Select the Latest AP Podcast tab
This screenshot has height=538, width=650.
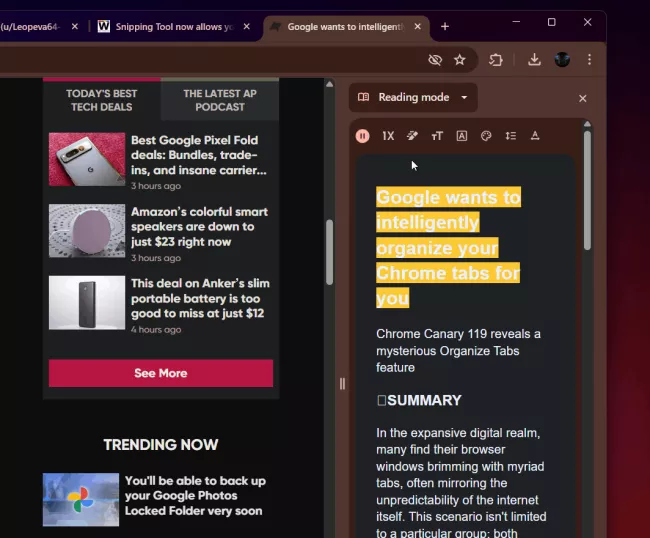(x=219, y=100)
